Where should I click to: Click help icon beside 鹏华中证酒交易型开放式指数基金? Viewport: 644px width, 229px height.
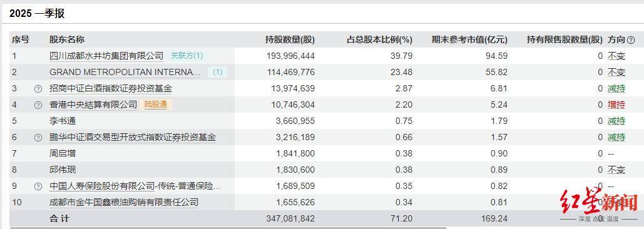click(x=38, y=138)
